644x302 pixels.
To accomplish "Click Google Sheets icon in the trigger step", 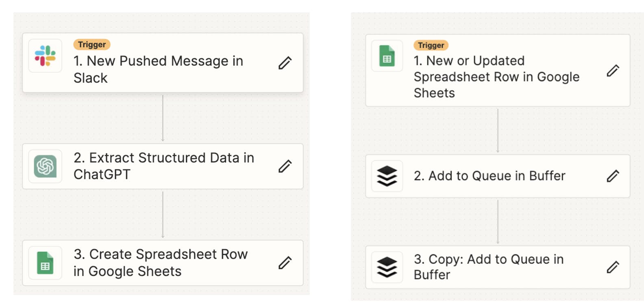I will pos(387,56).
